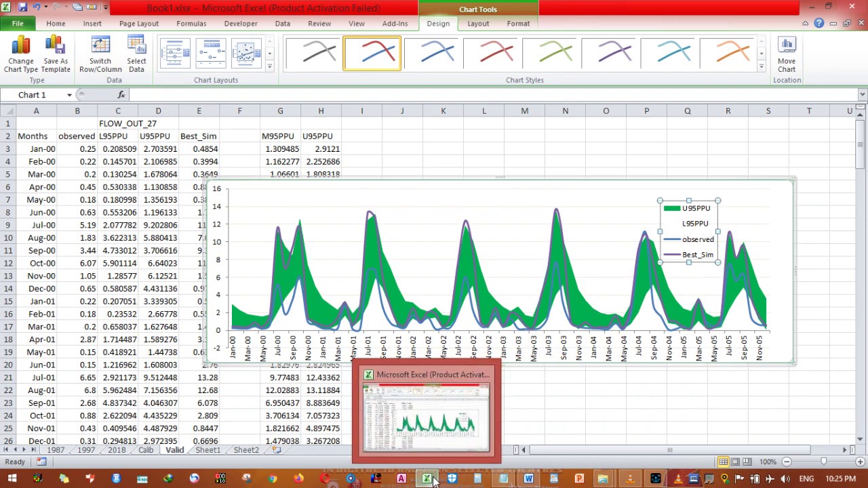Expand the Chart Layouts gallery
868x488 pixels.
269,66
